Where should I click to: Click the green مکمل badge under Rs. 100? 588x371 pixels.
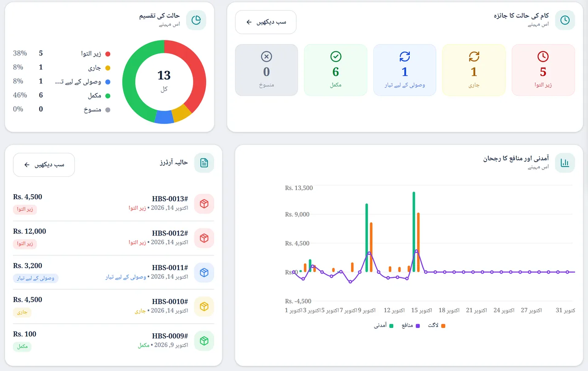[22, 347]
